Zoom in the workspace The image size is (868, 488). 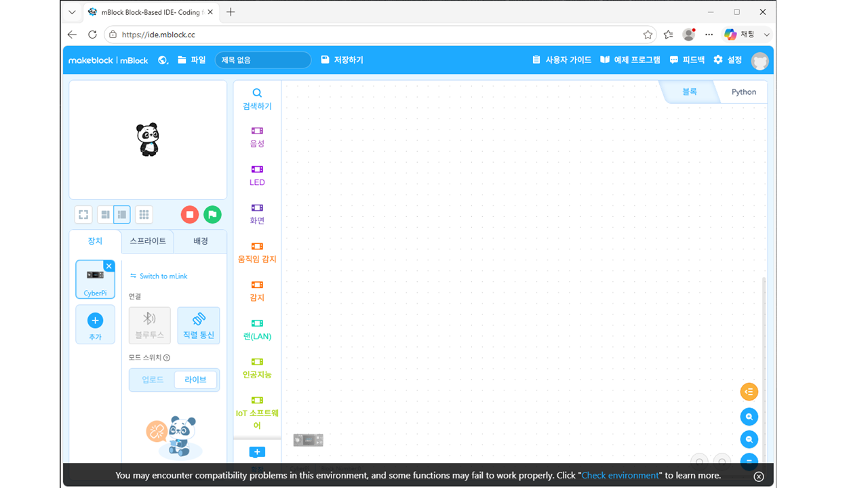coord(749,417)
